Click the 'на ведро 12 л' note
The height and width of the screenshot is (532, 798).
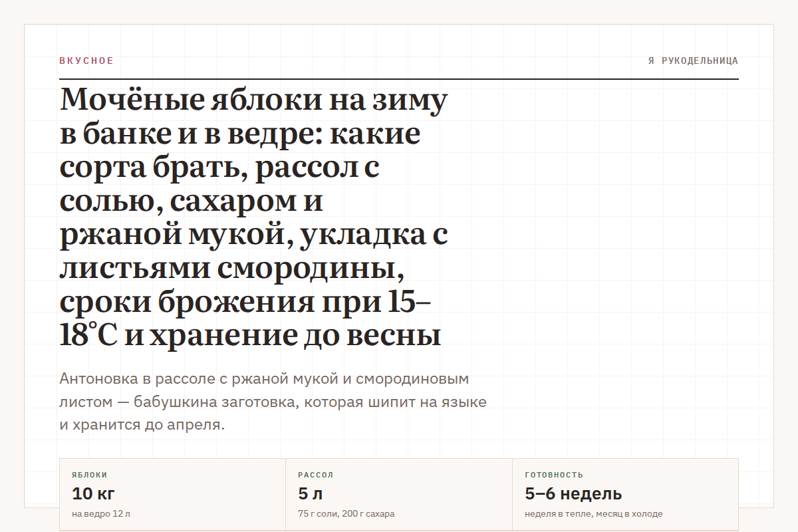(101, 514)
